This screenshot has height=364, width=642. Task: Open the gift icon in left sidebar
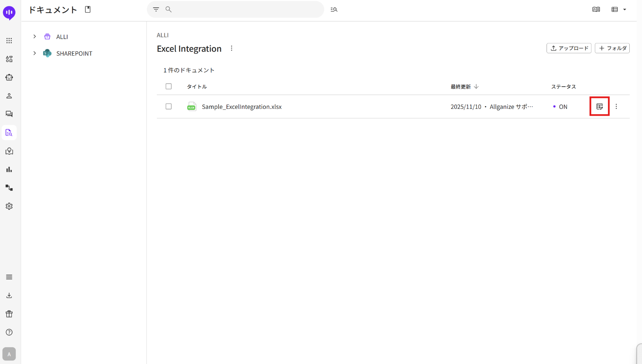click(9, 314)
